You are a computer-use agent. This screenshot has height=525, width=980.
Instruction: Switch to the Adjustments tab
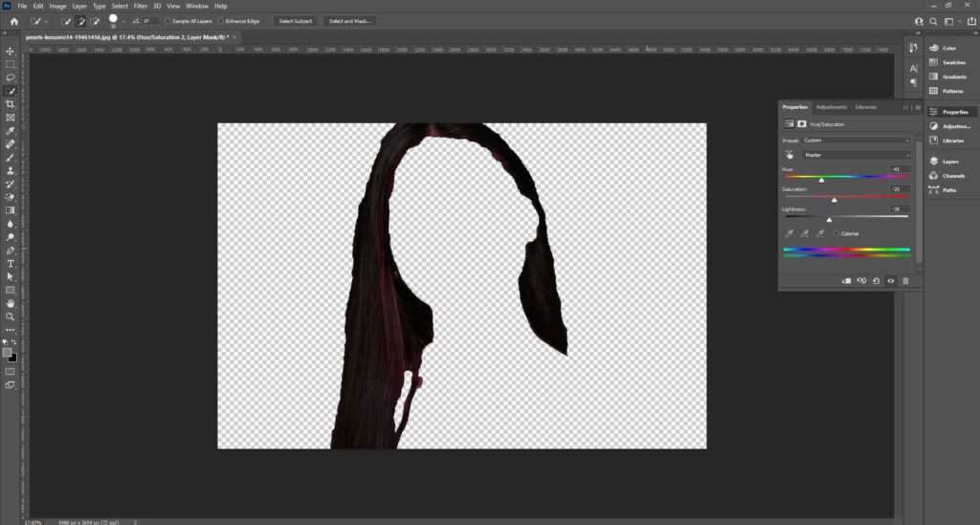(832, 107)
